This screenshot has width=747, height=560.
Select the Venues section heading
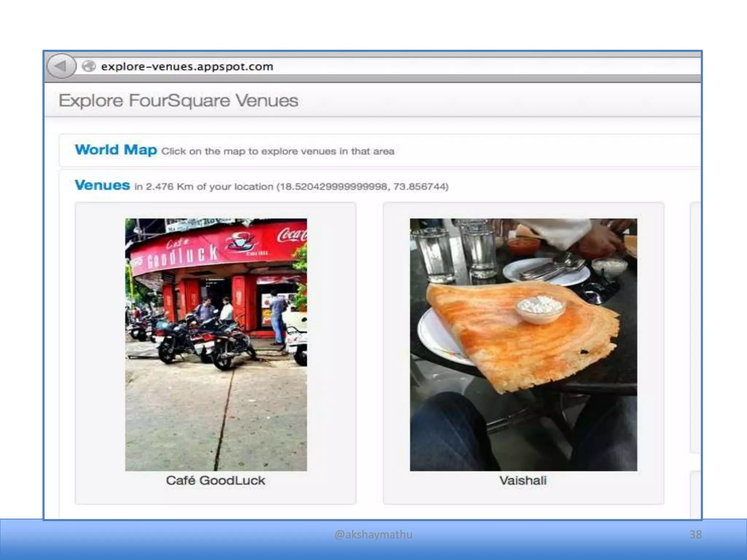click(x=102, y=185)
